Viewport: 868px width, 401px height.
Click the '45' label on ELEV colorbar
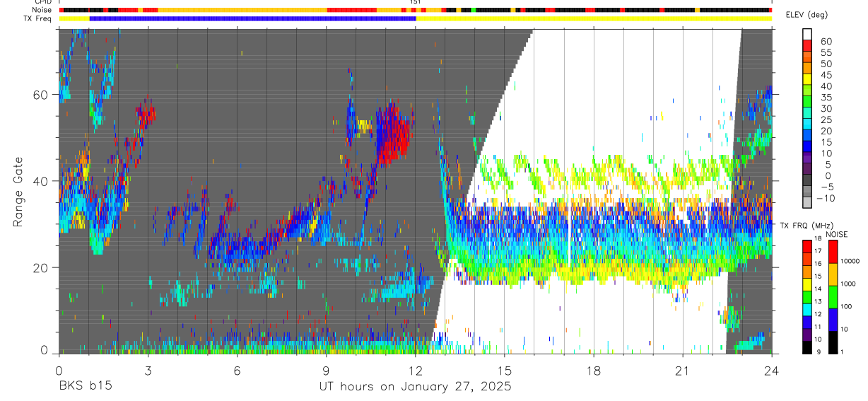point(826,75)
